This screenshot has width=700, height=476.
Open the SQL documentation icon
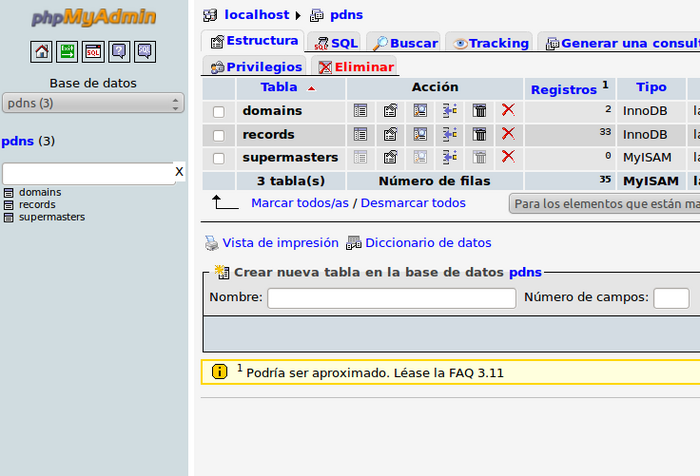pyautogui.click(x=145, y=52)
